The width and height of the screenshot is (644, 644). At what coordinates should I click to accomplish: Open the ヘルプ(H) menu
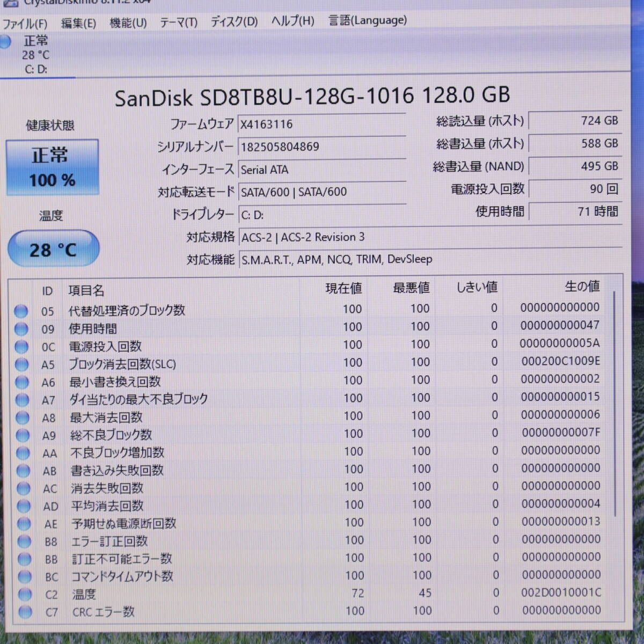point(292,21)
